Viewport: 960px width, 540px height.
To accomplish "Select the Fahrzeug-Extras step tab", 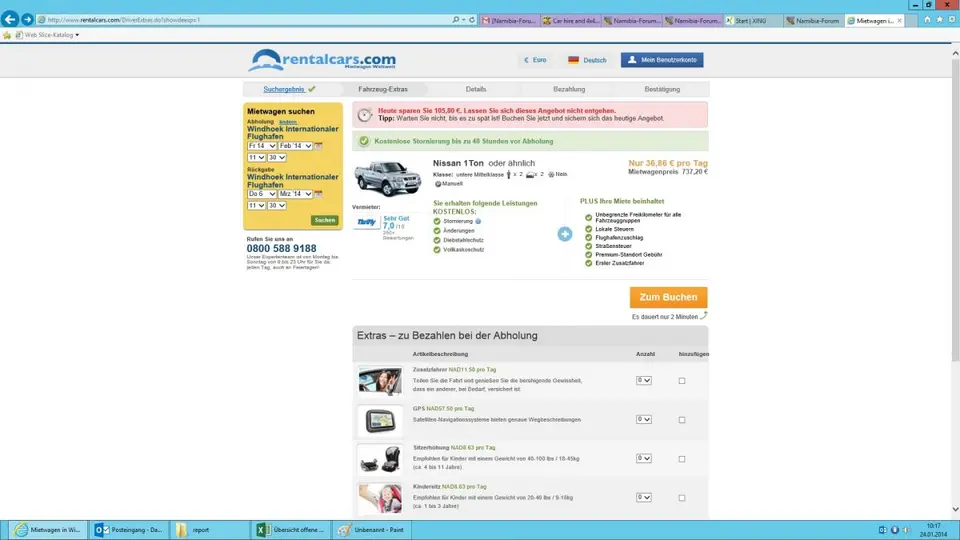I will (383, 89).
